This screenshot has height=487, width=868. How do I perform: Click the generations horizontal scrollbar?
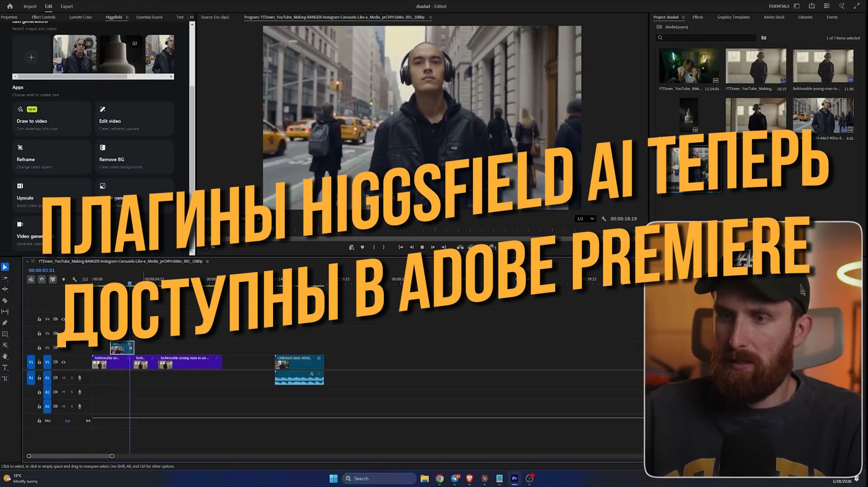click(73, 77)
